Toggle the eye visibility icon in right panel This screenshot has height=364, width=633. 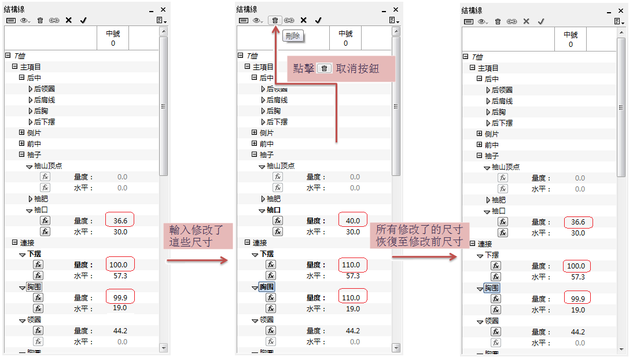pyautogui.click(x=483, y=21)
